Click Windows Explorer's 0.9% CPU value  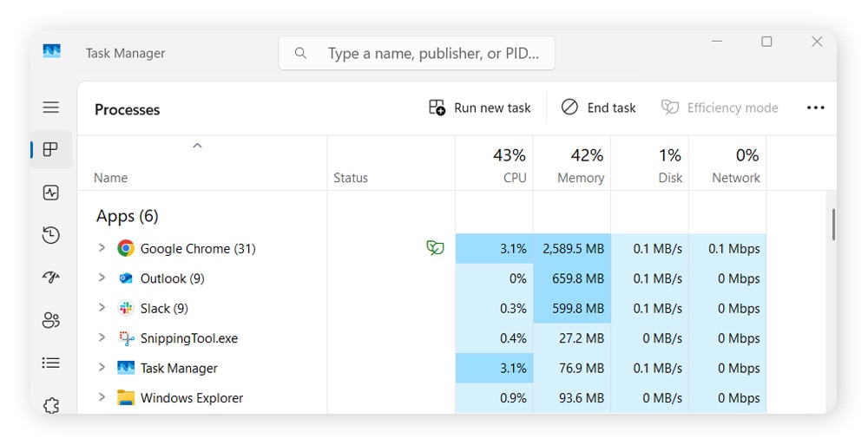pos(513,398)
